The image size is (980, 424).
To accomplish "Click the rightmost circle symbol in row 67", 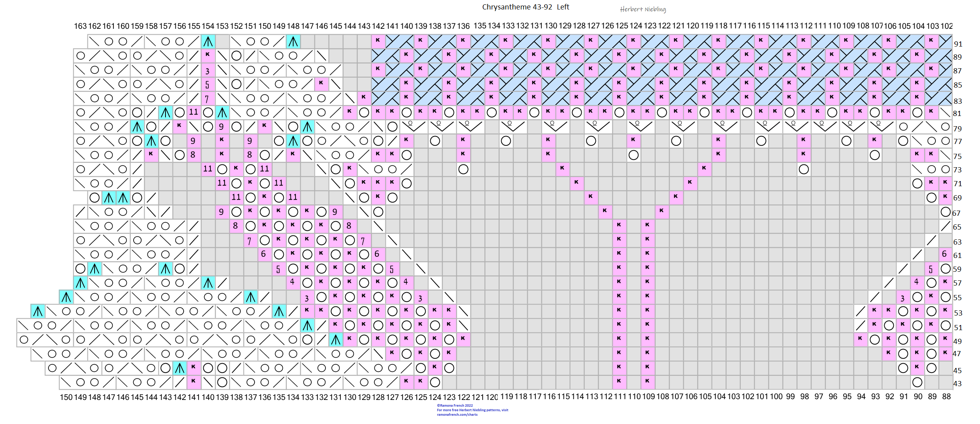I will pyautogui.click(x=945, y=212).
